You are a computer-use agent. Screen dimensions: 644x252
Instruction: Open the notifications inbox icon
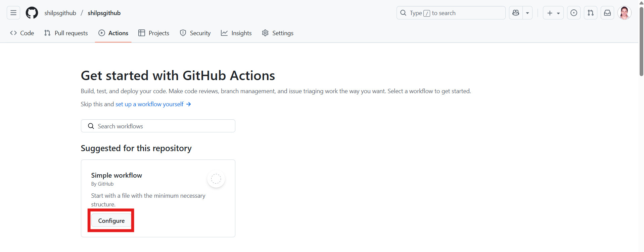pos(607,13)
